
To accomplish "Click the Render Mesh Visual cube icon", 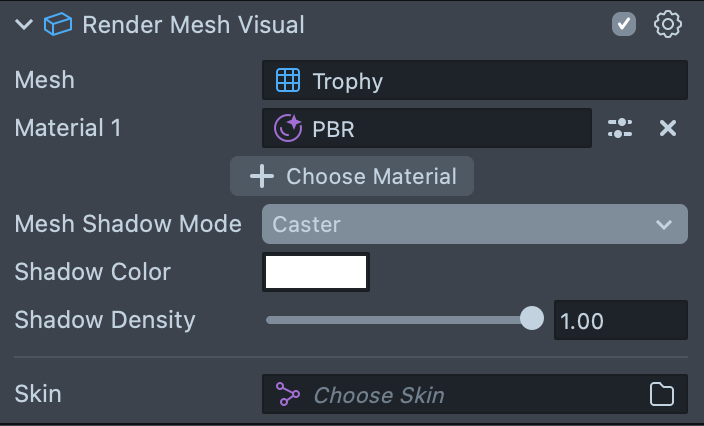I will pyautogui.click(x=59, y=24).
